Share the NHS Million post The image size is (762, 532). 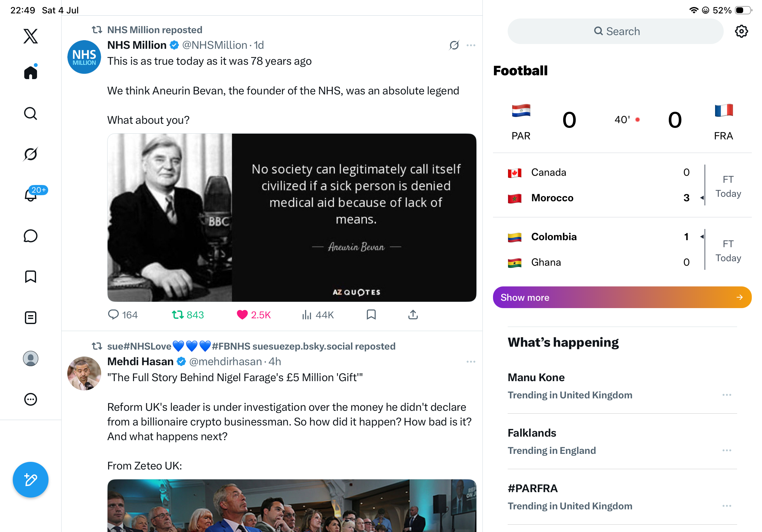(413, 315)
